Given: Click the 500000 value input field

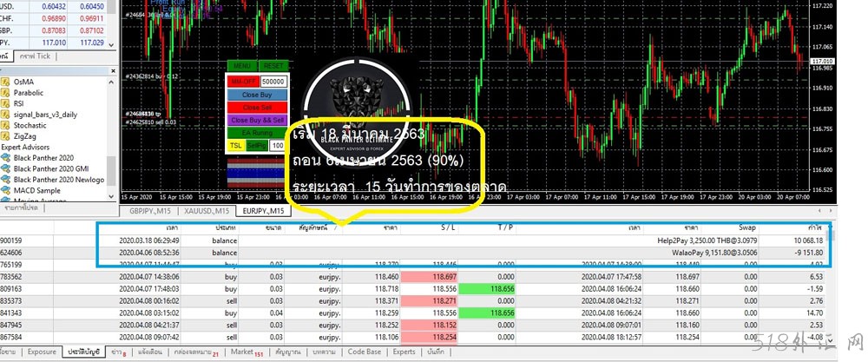Looking at the screenshot, I should (273, 81).
